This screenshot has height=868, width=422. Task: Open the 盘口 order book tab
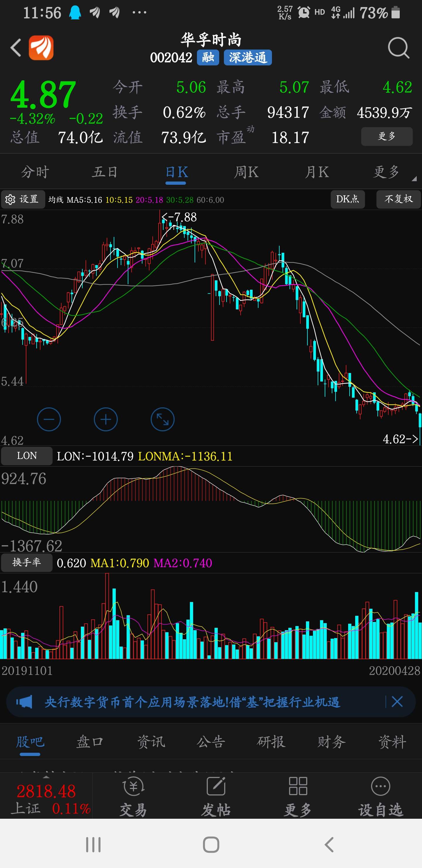pos(90,742)
